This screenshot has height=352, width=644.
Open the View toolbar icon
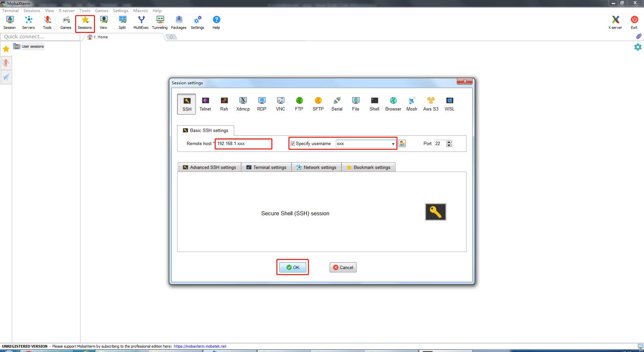coord(104,23)
